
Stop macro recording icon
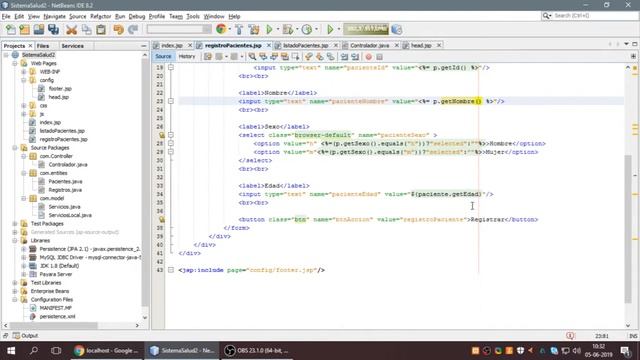(380, 57)
